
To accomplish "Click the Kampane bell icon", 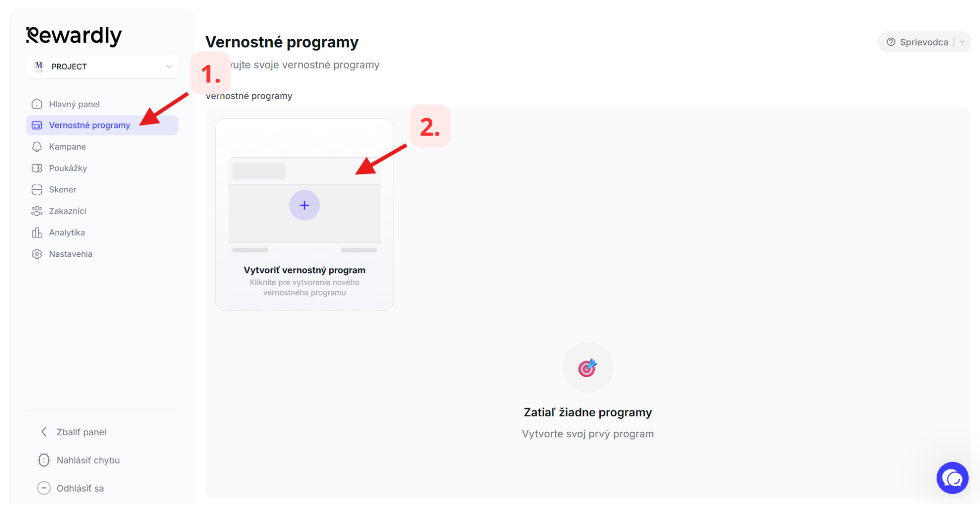I will pos(37,146).
